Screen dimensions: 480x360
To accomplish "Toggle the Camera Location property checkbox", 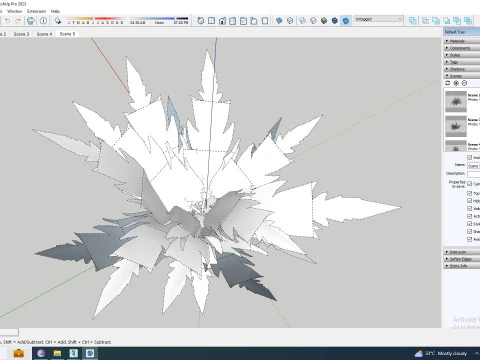I will (470, 184).
